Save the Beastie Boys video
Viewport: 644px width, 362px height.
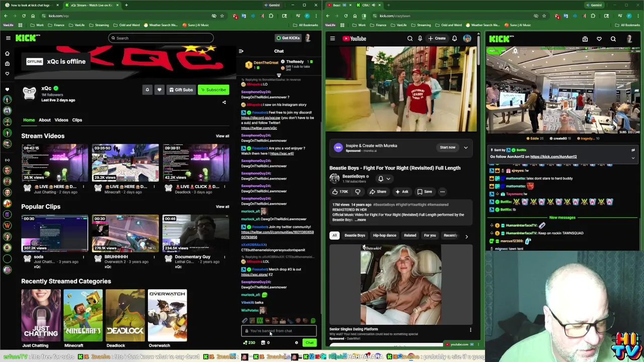424,192
